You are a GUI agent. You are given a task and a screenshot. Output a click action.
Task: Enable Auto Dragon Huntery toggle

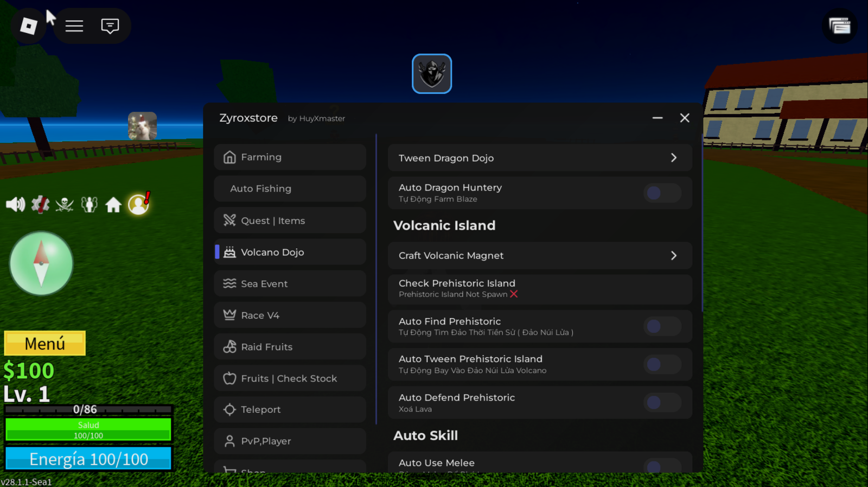pyautogui.click(x=662, y=193)
